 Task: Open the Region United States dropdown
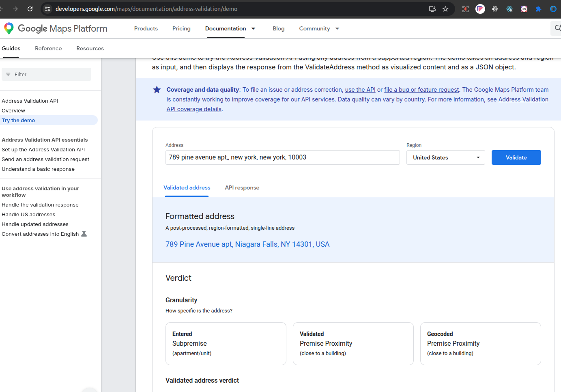(x=446, y=157)
